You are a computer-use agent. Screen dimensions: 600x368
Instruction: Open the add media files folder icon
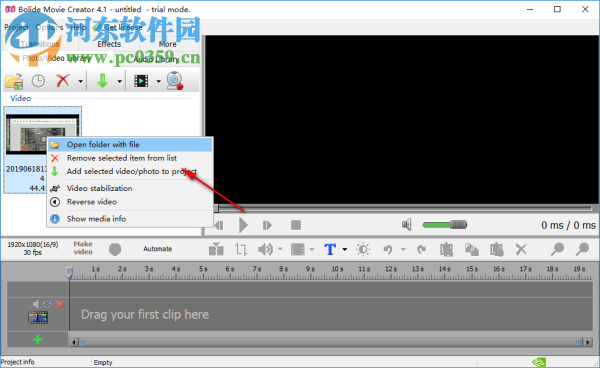click(14, 81)
